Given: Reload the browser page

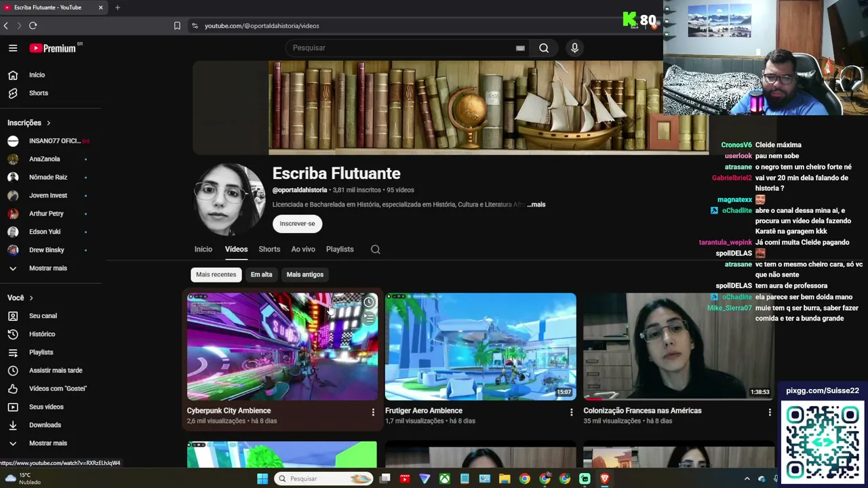Looking at the screenshot, I should pos(33,26).
